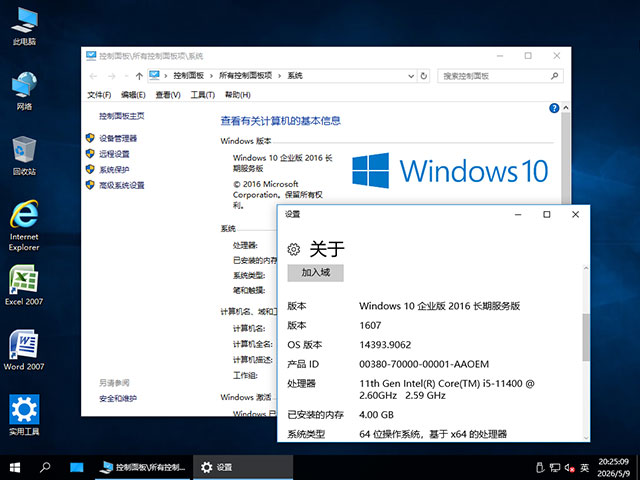Click the blue help question mark icon
This screenshot has height=480, width=640.
pyautogui.click(x=554, y=108)
